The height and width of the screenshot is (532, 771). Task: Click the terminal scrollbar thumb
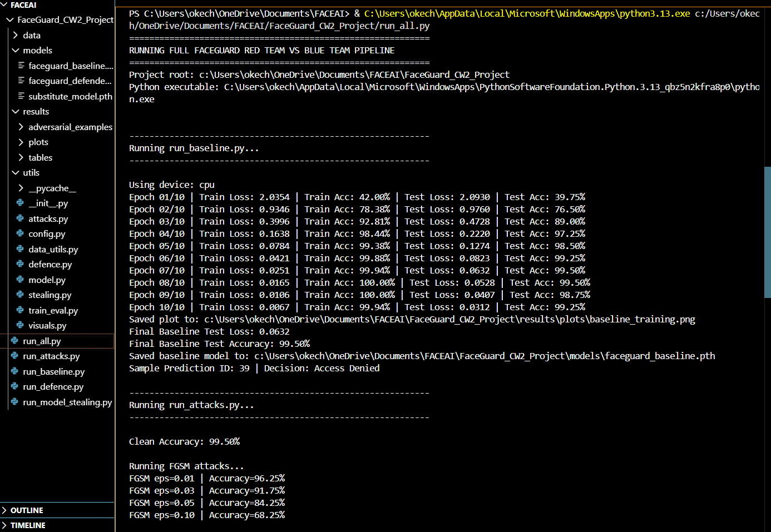(768, 232)
